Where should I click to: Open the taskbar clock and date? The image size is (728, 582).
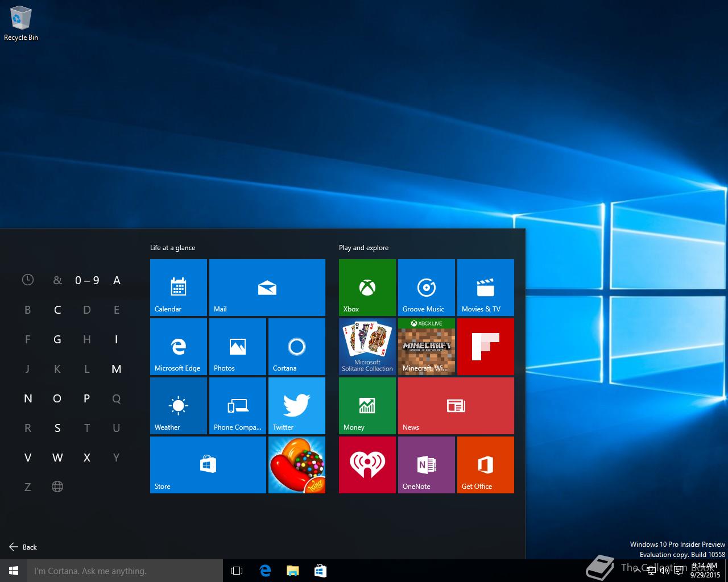click(x=705, y=570)
